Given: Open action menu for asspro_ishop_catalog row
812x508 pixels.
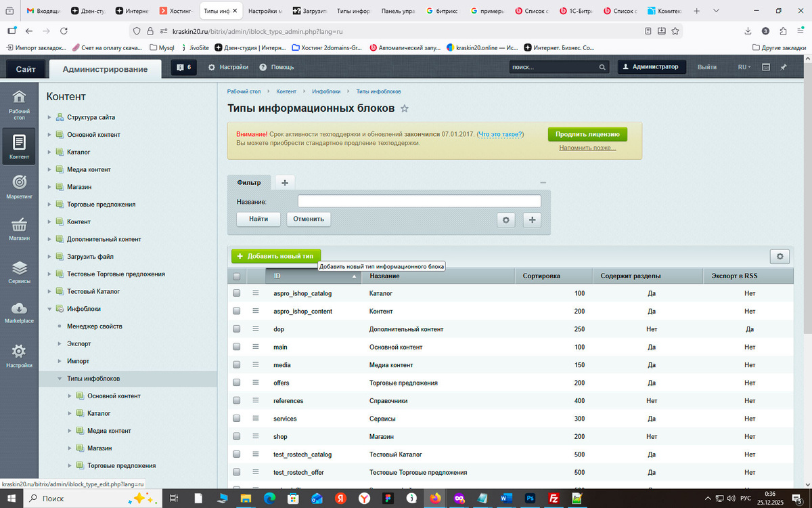Looking at the screenshot, I should tap(256, 293).
